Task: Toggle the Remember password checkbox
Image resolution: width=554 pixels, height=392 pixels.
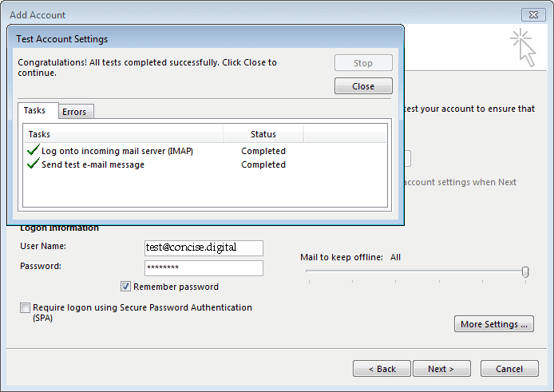Action: click(126, 287)
